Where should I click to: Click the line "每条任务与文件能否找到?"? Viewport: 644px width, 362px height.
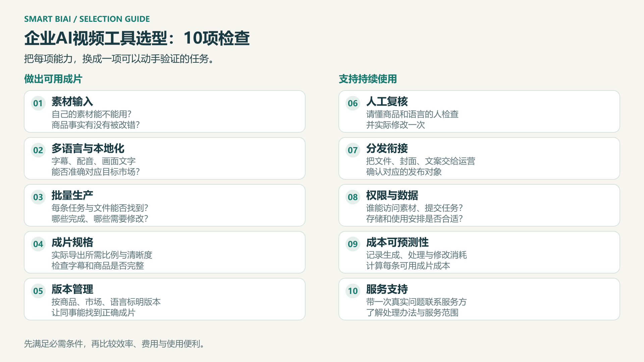point(100,208)
